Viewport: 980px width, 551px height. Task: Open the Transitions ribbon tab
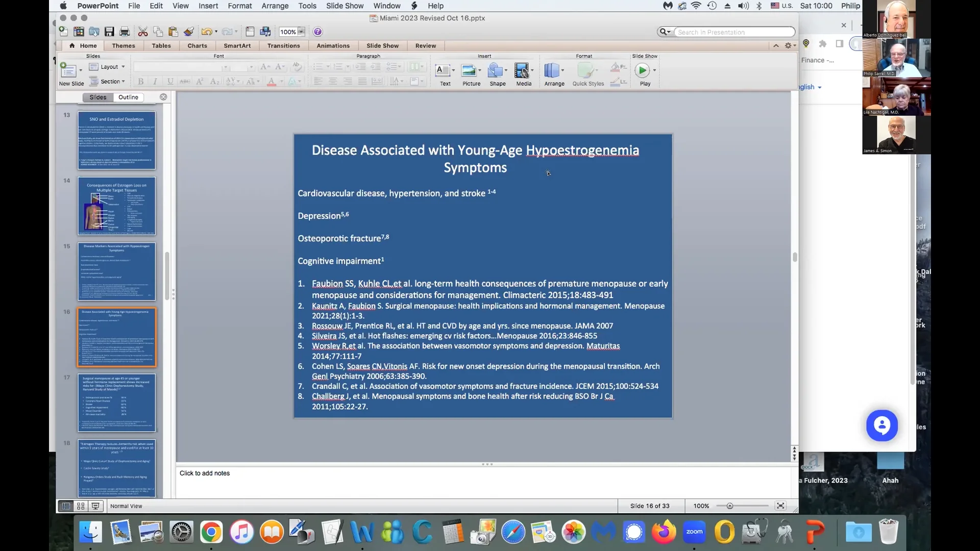283,45
